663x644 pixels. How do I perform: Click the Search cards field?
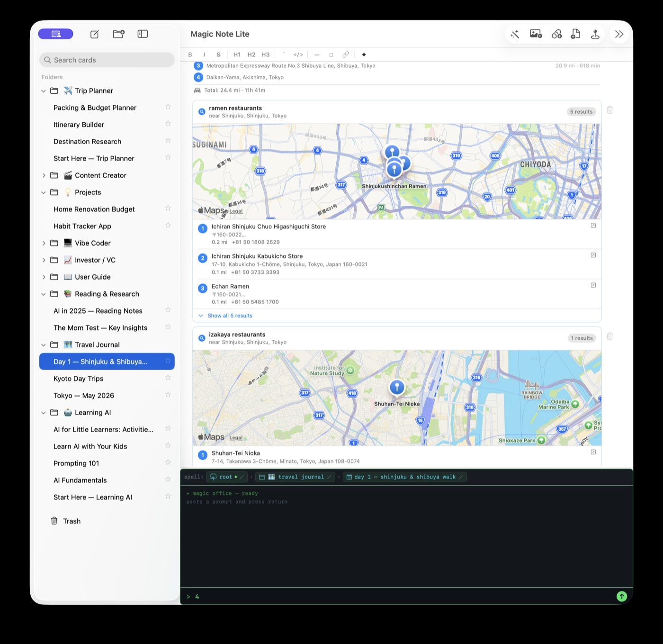tap(107, 60)
